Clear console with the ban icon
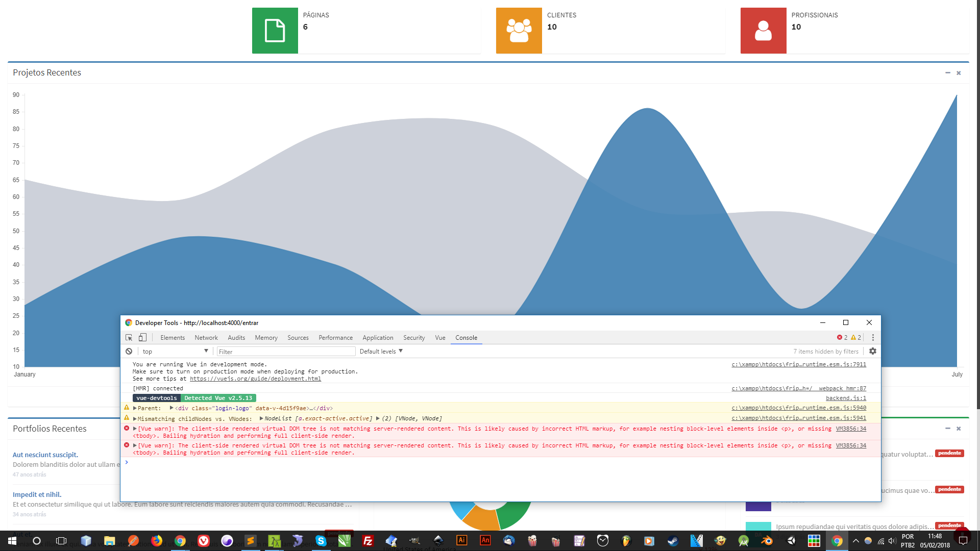 129,352
